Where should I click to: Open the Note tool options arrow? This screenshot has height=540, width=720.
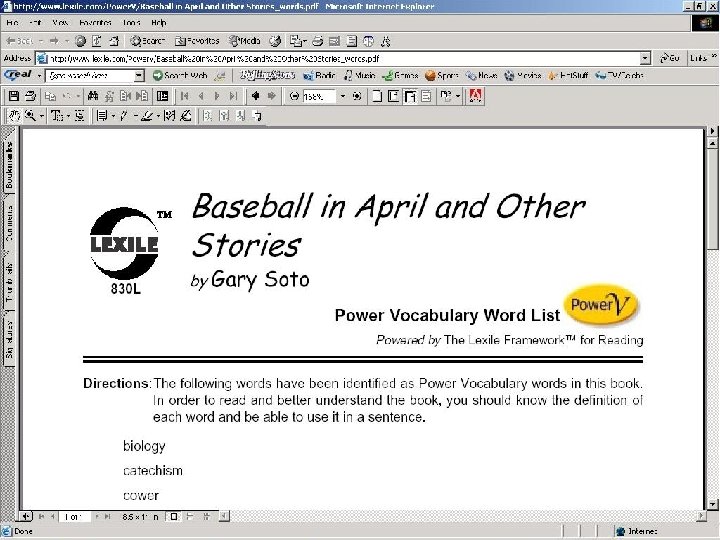coord(113,116)
